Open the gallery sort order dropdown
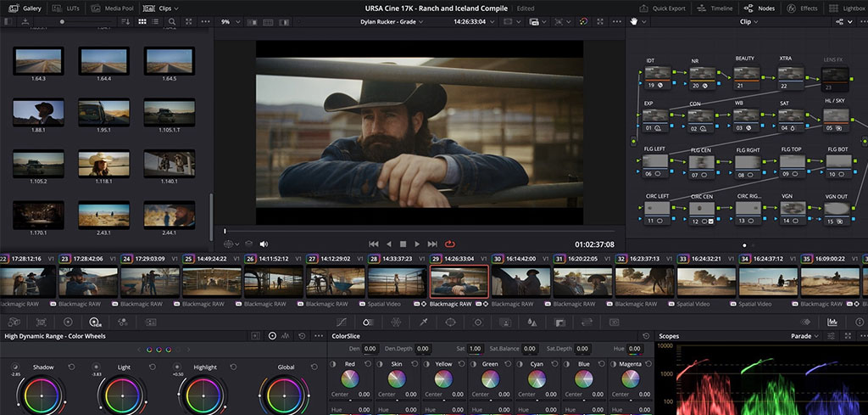Image resolution: width=868 pixels, height=415 pixels. [x=125, y=21]
